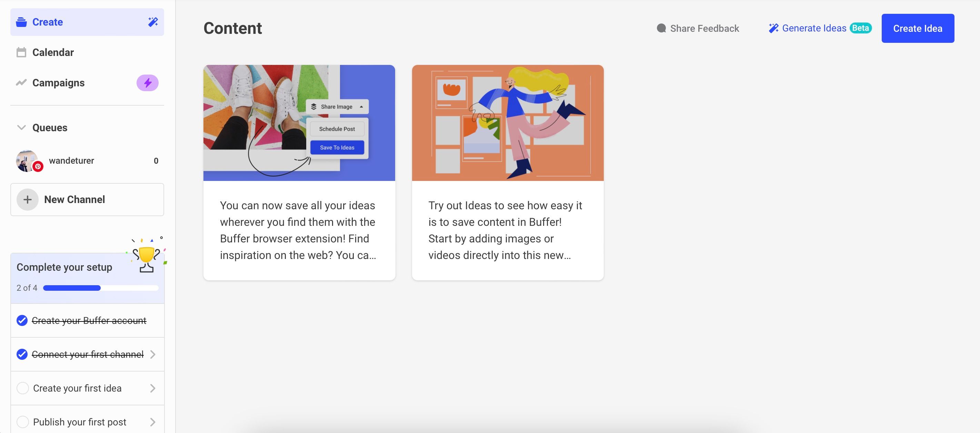Image resolution: width=980 pixels, height=433 pixels.
Task: Expand 'Connect your first channel' arrow
Action: tap(153, 355)
